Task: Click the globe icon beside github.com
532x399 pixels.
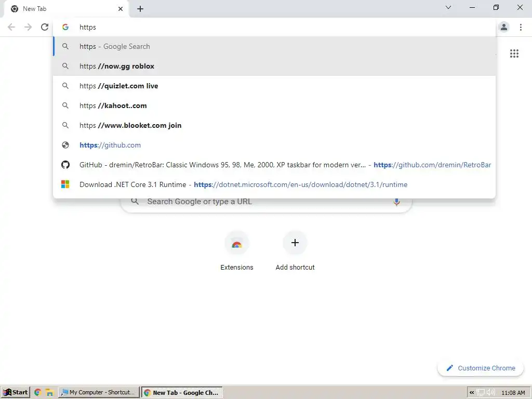Action: coord(65,145)
